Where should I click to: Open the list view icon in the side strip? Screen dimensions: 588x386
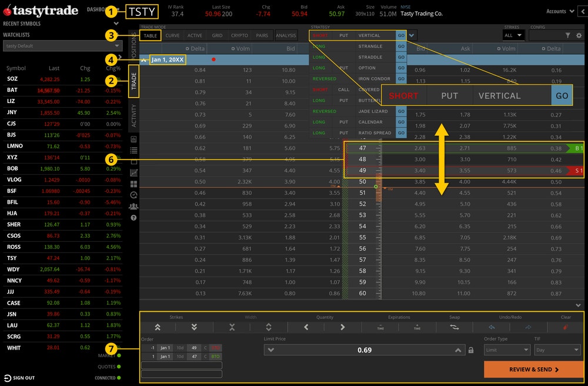133,151
